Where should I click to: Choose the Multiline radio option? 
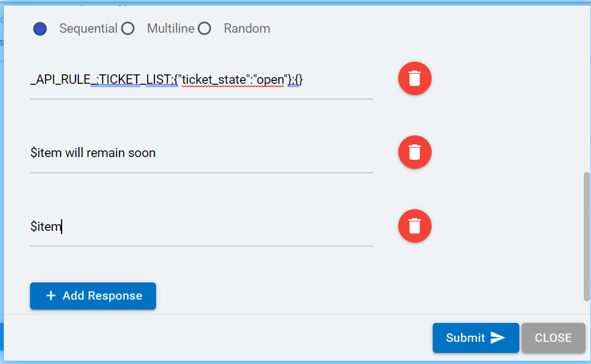coord(128,29)
